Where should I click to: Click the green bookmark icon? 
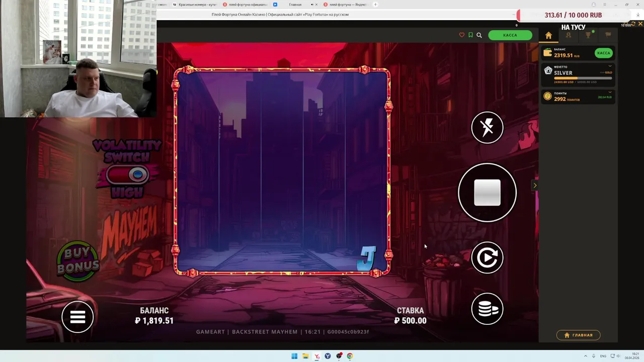pos(470,35)
